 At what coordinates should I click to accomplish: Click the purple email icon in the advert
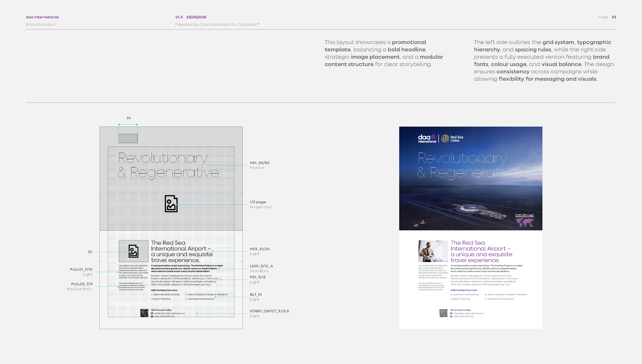point(451,313)
